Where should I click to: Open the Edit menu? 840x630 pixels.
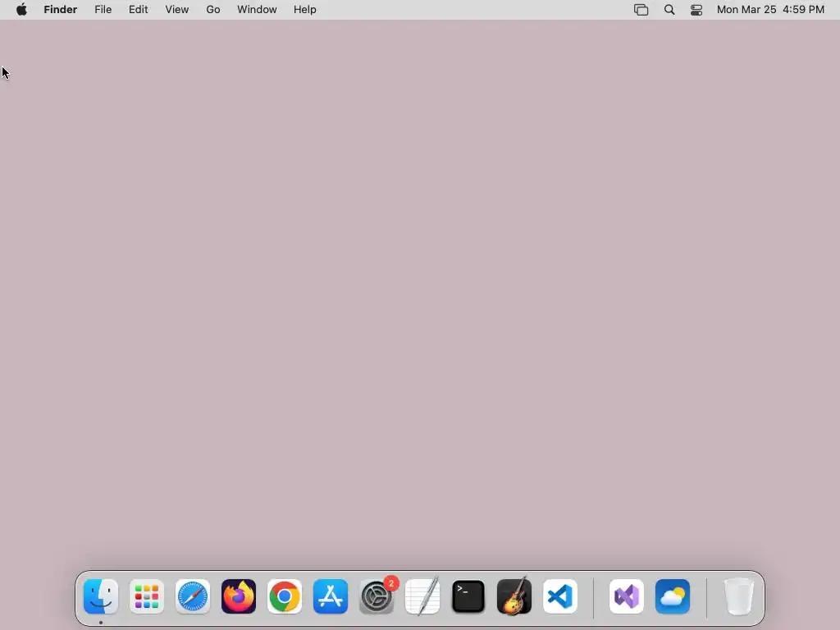pos(138,10)
